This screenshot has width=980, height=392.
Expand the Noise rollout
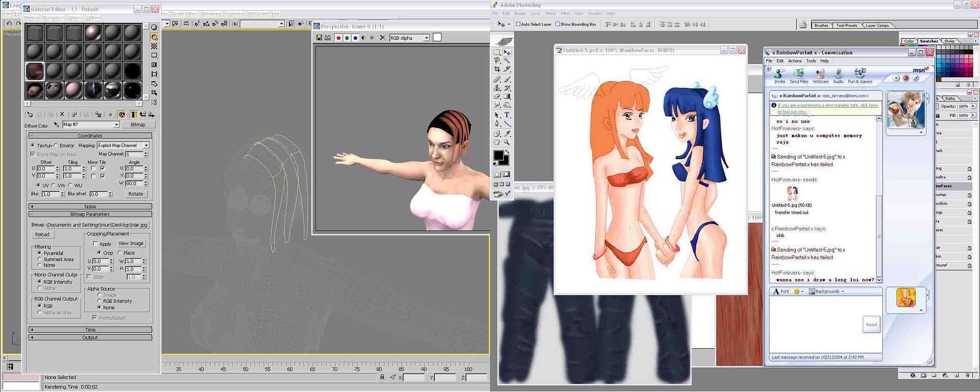point(90,207)
